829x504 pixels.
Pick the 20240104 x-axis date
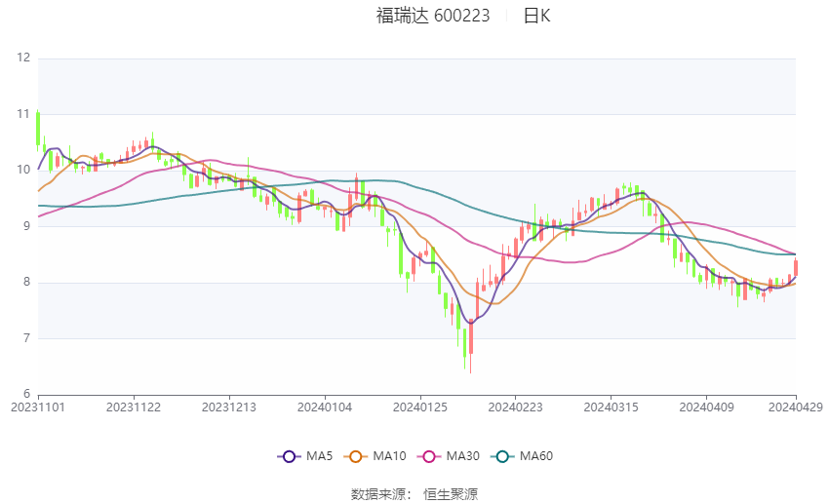[x=324, y=406]
